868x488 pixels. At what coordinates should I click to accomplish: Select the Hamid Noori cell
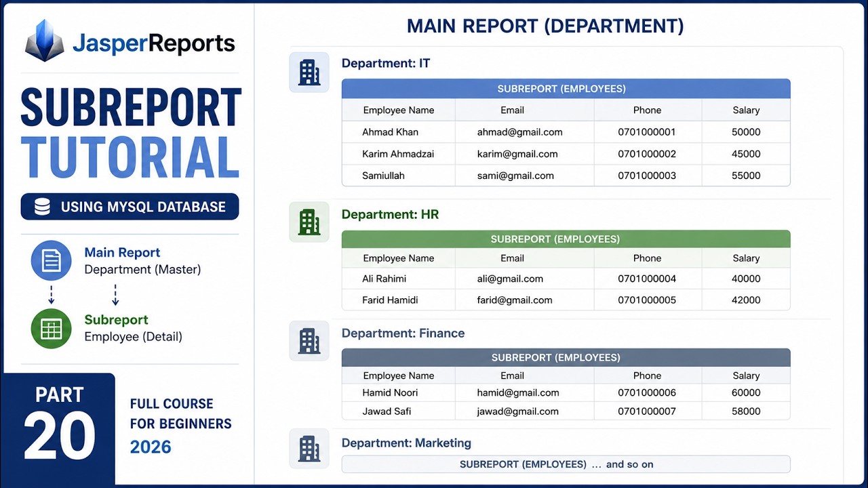click(x=390, y=392)
